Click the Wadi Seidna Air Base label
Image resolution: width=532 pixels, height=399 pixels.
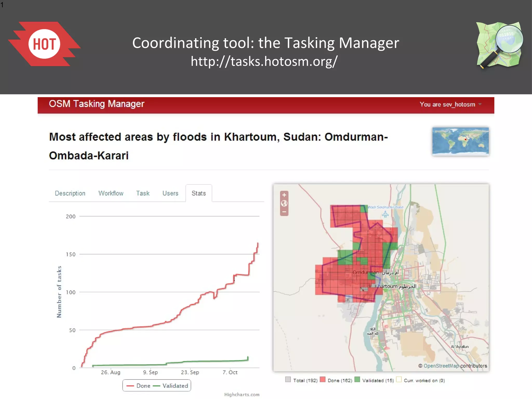pyautogui.click(x=385, y=207)
